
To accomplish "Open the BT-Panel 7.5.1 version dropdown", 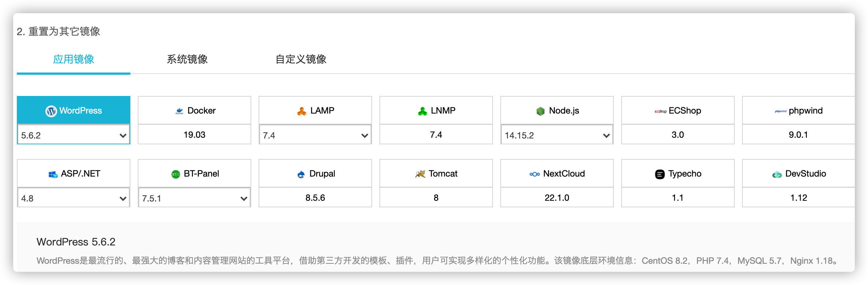I will pyautogui.click(x=194, y=198).
